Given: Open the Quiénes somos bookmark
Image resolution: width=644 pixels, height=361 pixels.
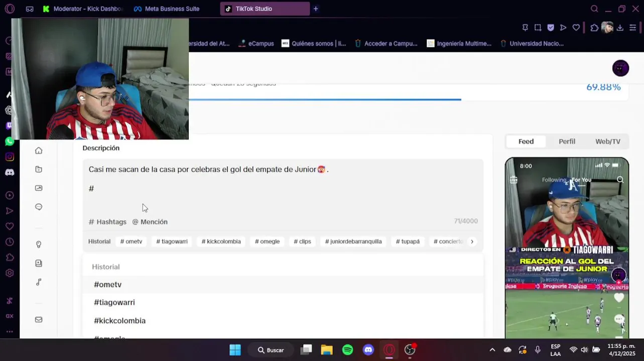Looking at the screenshot, I should coord(314,44).
